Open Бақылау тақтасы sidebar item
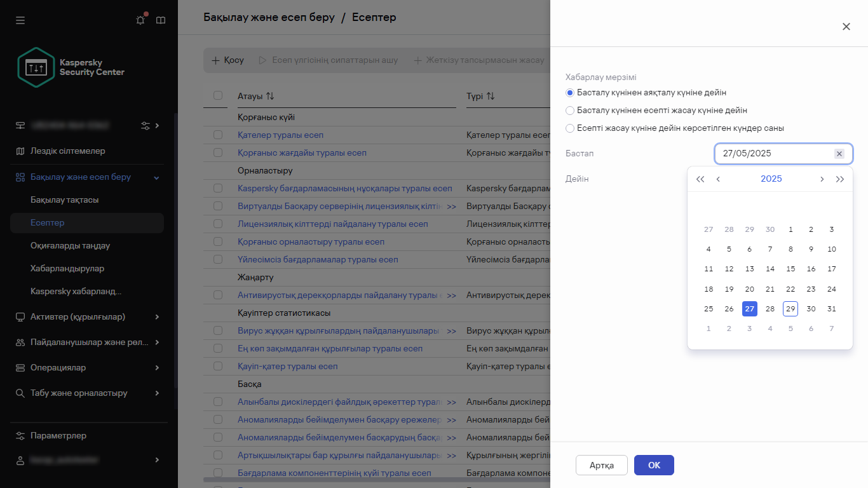 [65, 200]
